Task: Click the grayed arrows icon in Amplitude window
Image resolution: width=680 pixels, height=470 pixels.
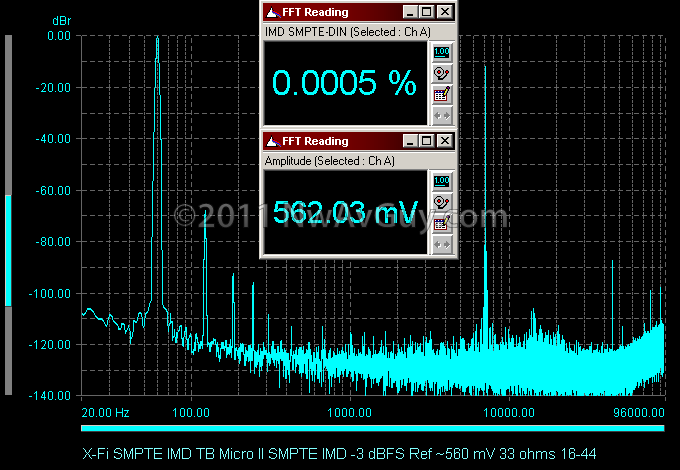Action: click(x=441, y=245)
